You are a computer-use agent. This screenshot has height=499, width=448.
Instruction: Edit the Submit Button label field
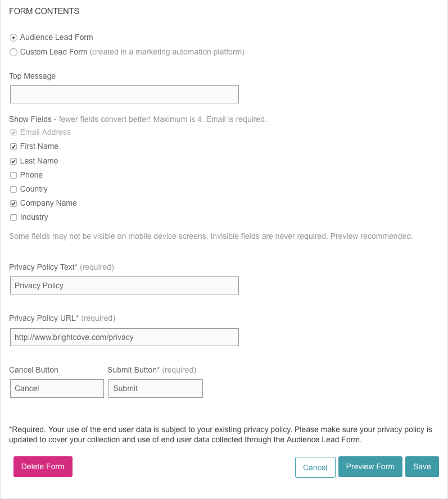(155, 388)
